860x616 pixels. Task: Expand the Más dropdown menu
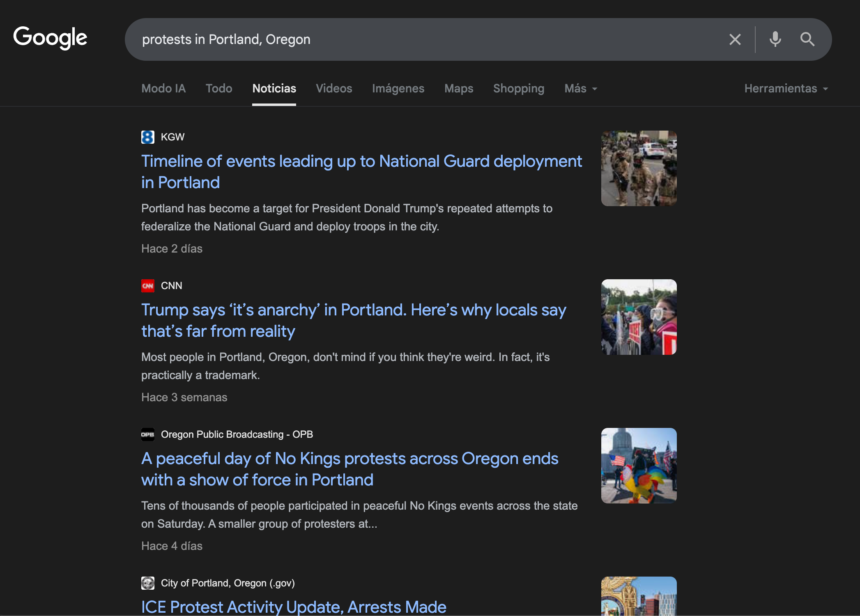point(581,89)
